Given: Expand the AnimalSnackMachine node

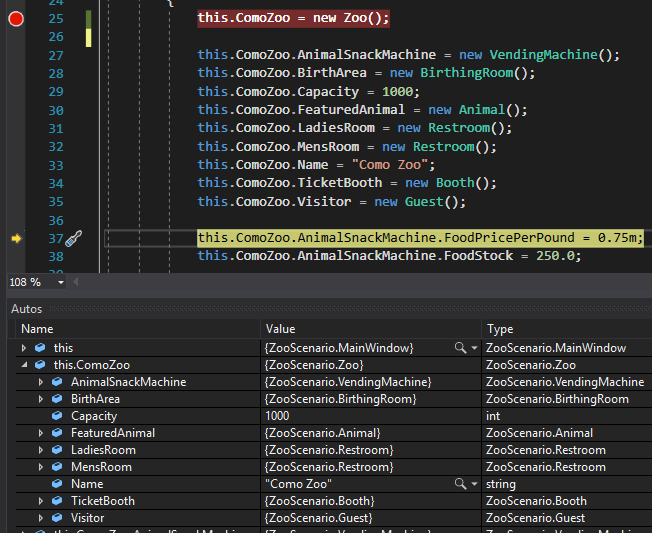Looking at the screenshot, I should coord(41,382).
